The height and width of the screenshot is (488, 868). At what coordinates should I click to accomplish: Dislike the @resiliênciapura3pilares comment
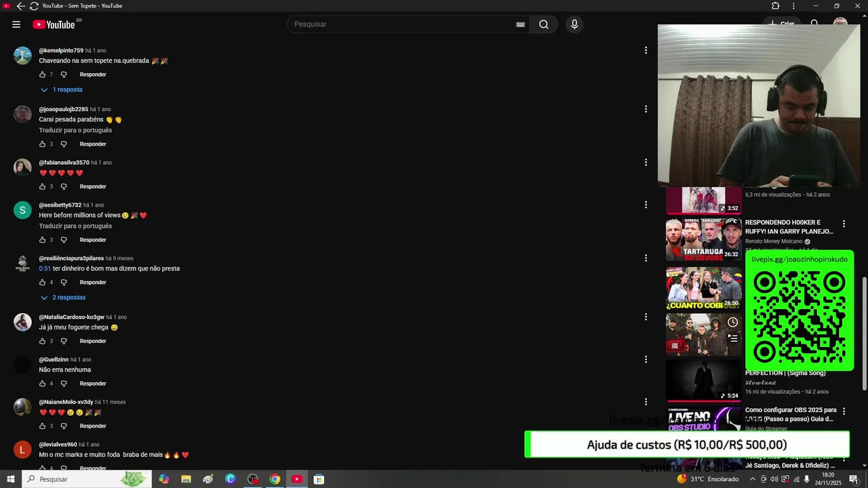(x=64, y=283)
